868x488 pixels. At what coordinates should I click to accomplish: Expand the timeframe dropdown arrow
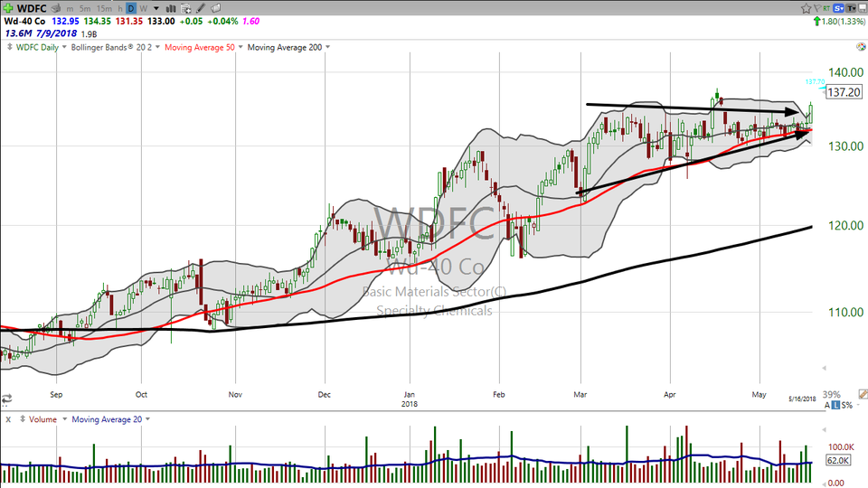pyautogui.click(x=155, y=8)
